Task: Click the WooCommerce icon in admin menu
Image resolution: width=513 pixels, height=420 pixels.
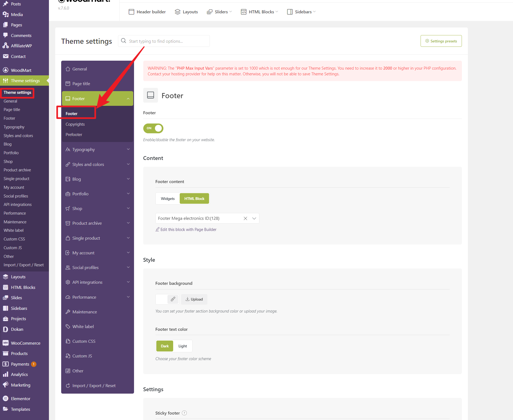Action: click(x=5, y=343)
